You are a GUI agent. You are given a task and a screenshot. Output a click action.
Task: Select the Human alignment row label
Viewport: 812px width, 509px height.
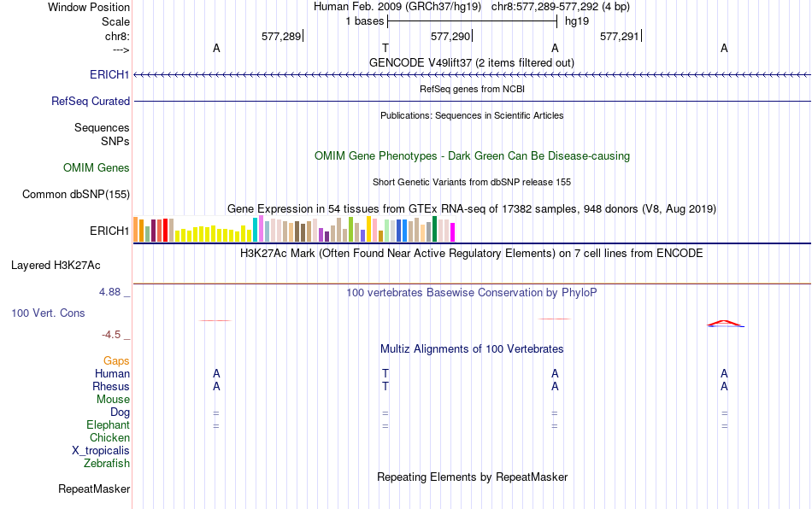click(112, 373)
